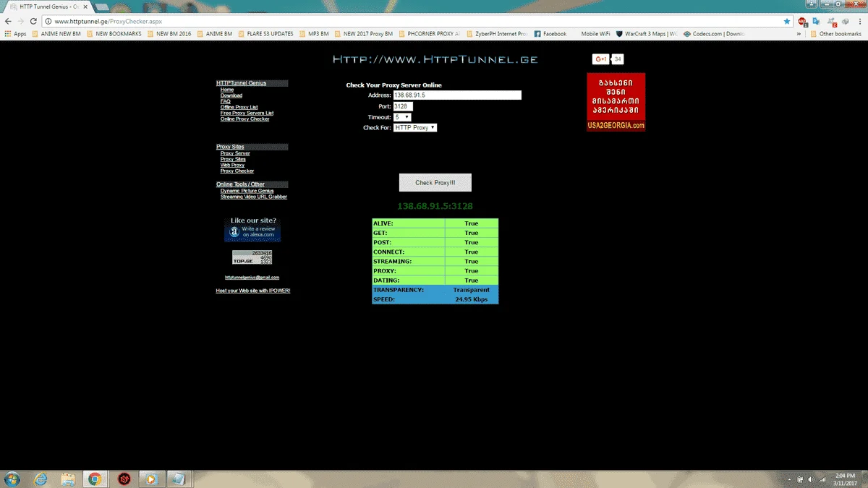Click the USA2GEORGIA.com red banner ad

pyautogui.click(x=616, y=102)
